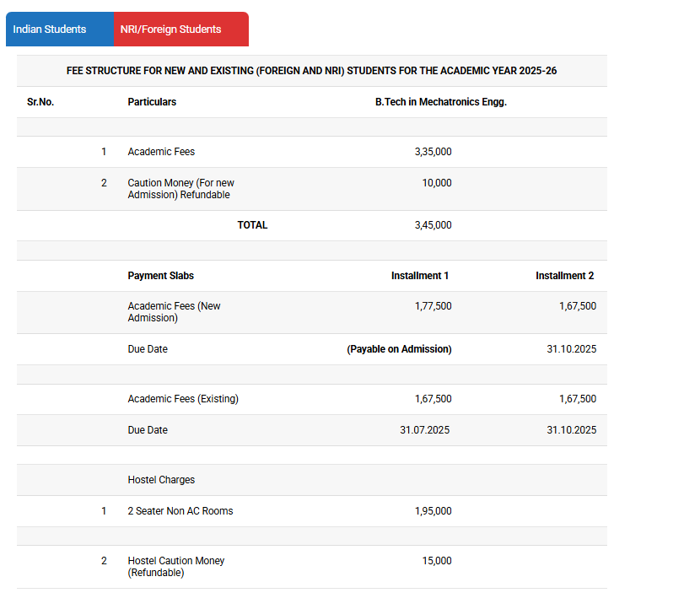Click the hostel caution money amount 15,000
The height and width of the screenshot is (609, 700).
click(x=437, y=561)
